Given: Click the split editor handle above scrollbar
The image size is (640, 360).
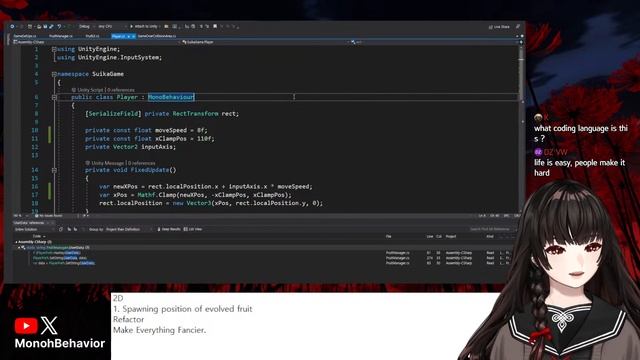Looking at the screenshot, I should [521, 42].
